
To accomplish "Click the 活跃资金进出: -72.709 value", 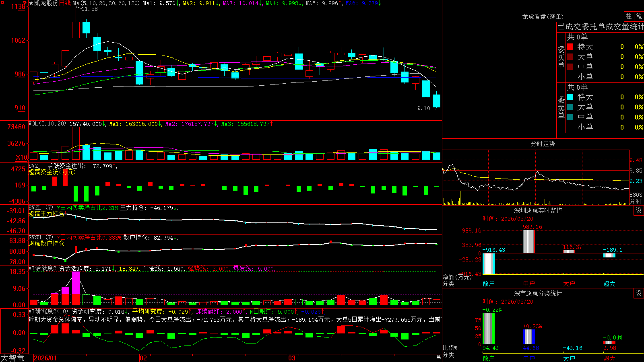I will click(82, 166).
